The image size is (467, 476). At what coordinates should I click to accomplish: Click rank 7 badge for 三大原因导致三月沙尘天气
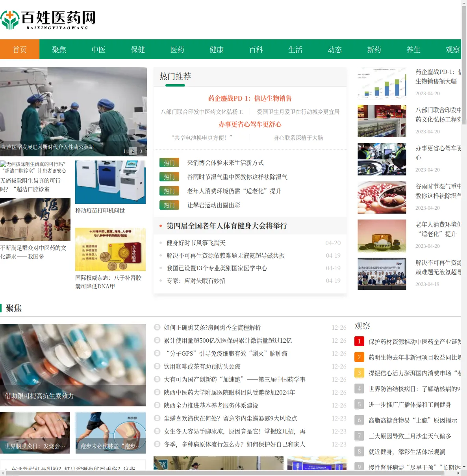click(359, 435)
